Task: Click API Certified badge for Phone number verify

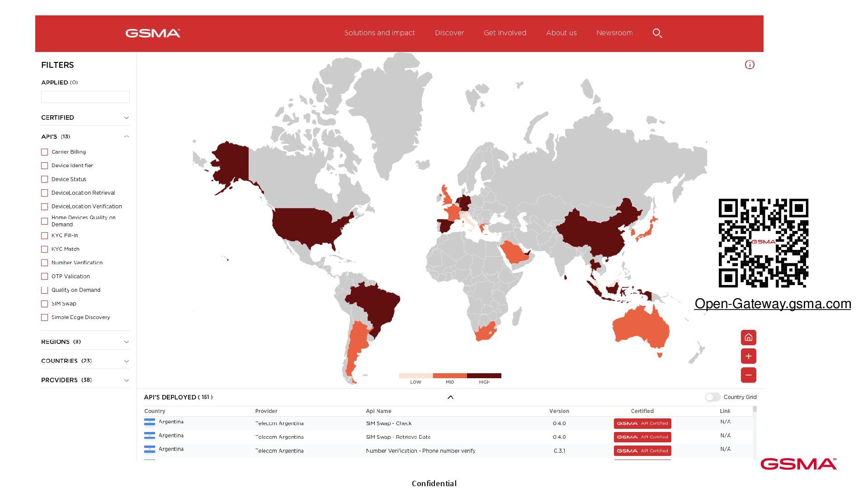Action: [642, 450]
